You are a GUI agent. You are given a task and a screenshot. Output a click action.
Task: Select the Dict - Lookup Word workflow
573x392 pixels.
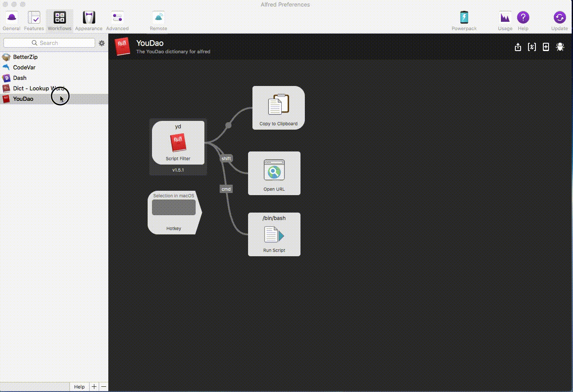(x=54, y=89)
